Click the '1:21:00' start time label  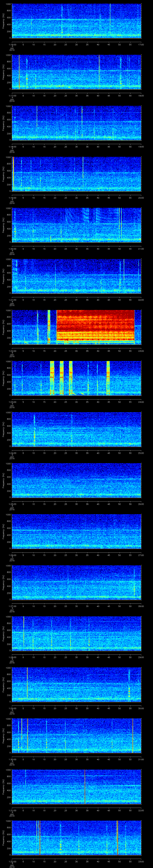pyautogui.click(x=12, y=300)
